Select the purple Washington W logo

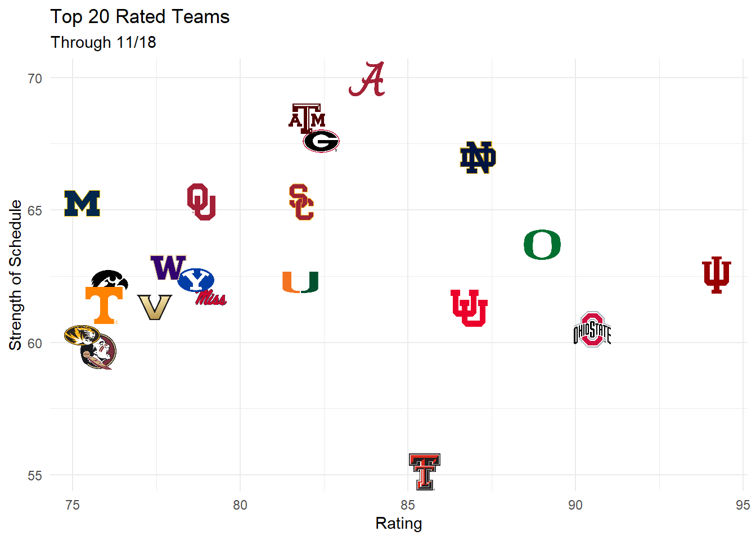[x=167, y=267]
